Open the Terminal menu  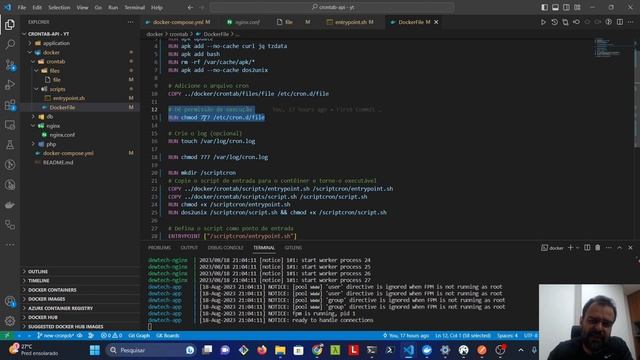[134, 7]
